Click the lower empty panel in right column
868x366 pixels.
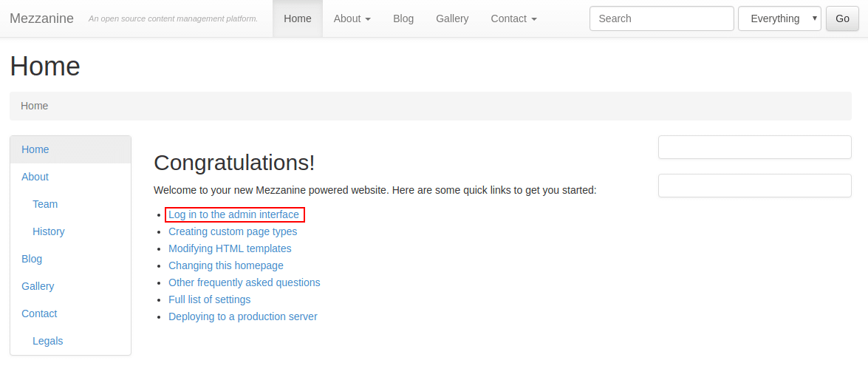(754, 186)
